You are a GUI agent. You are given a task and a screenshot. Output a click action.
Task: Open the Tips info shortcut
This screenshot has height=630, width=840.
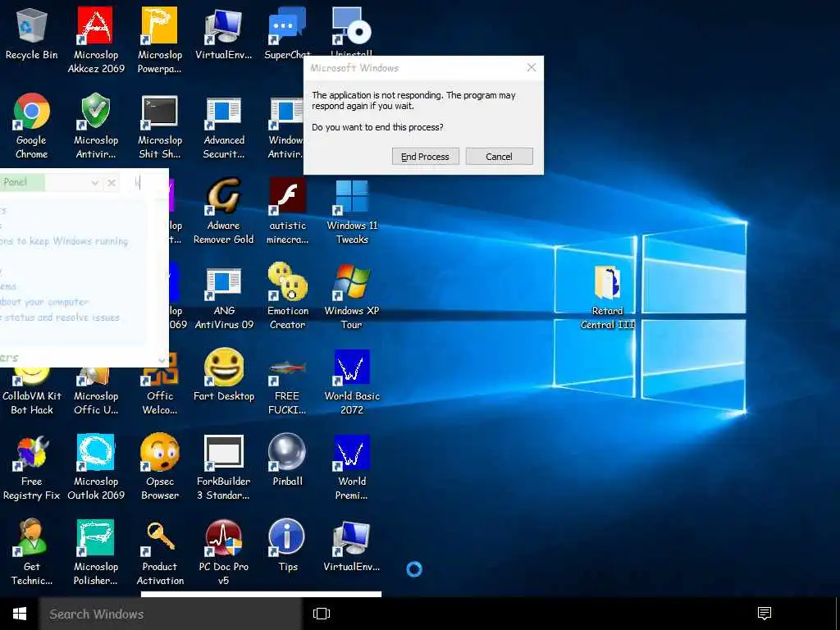[287, 546]
